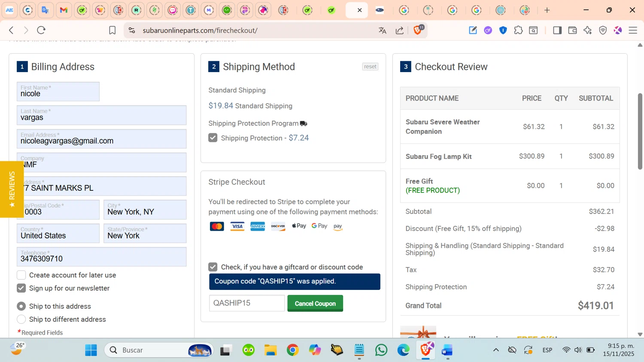Click the vertical page scrollbar

click(x=640, y=131)
